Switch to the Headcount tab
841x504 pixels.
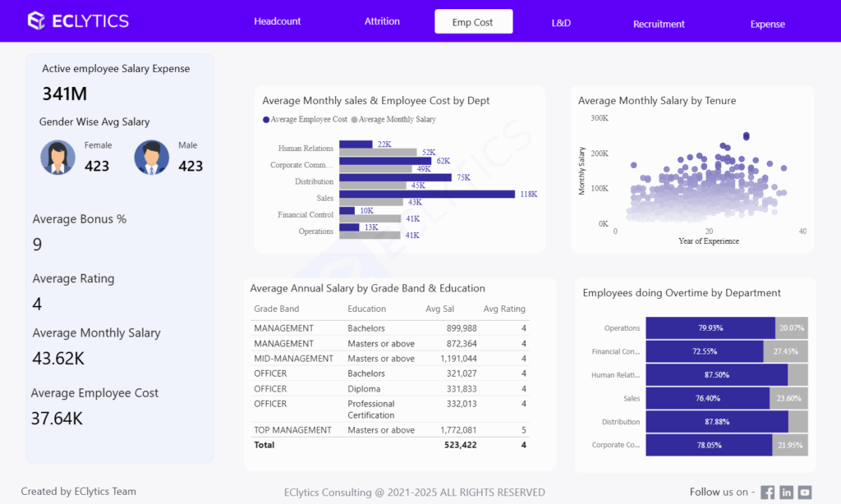coord(278,22)
